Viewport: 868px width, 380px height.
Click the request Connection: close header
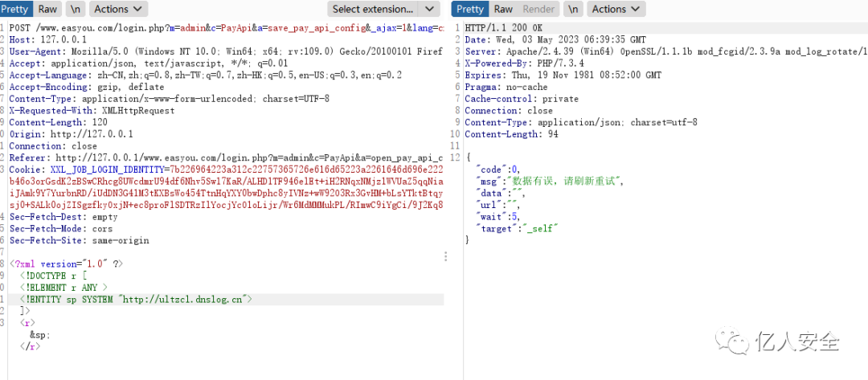tap(53, 146)
